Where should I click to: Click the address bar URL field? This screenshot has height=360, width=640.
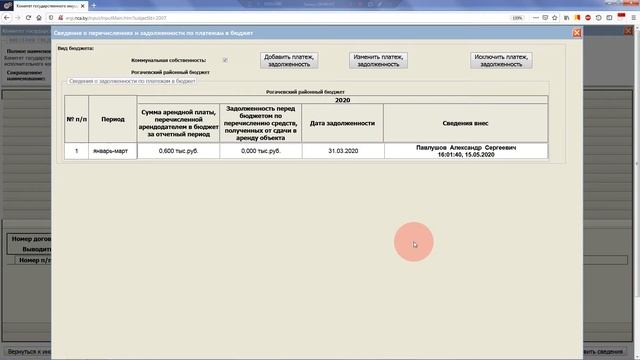[286, 18]
